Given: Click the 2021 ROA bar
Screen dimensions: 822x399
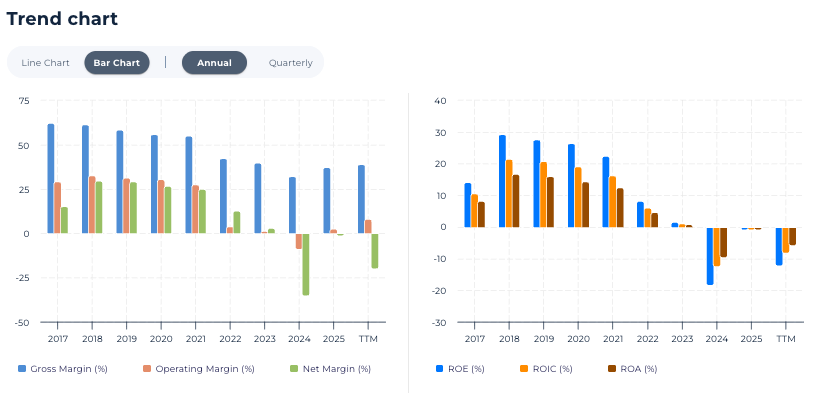Looking at the screenshot, I should point(620,208).
